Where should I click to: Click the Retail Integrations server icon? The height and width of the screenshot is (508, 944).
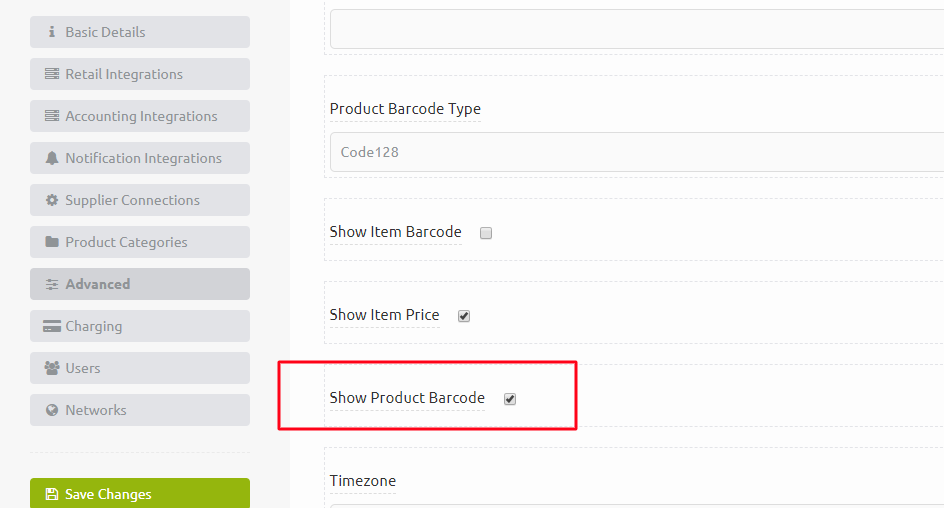(x=52, y=73)
